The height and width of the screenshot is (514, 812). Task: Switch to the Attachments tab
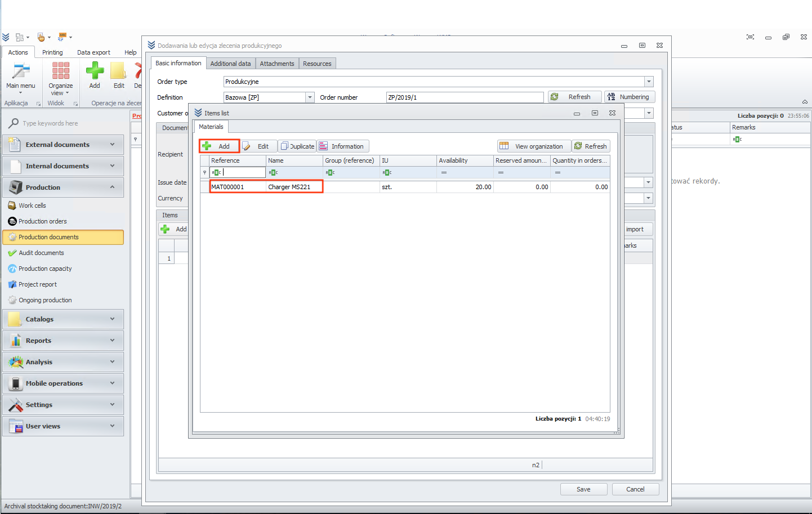pyautogui.click(x=277, y=64)
